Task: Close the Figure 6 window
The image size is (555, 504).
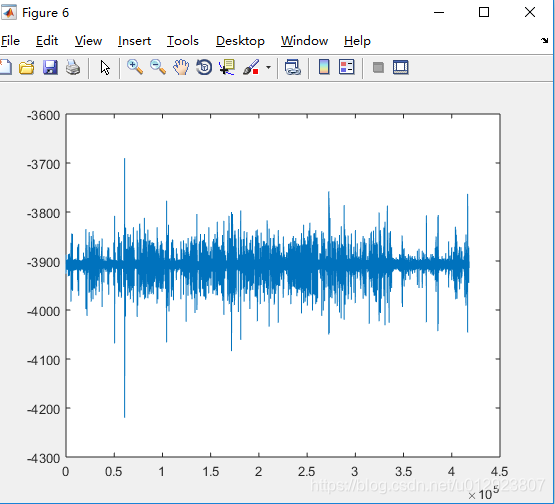Action: [530, 12]
